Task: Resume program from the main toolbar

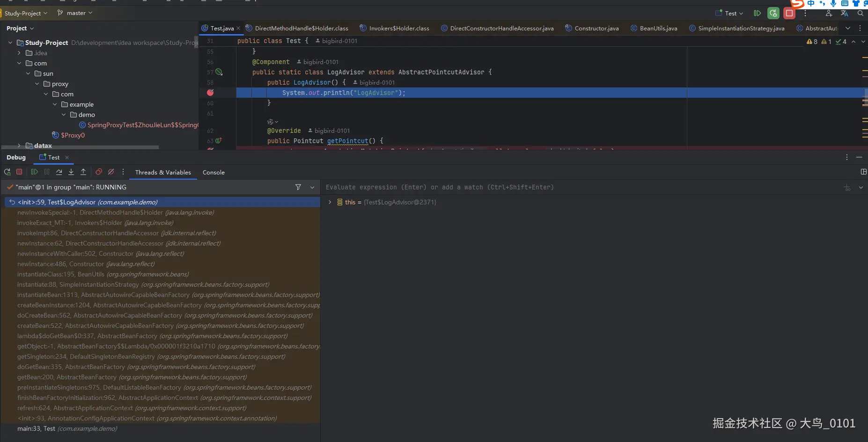Action: [x=757, y=13]
